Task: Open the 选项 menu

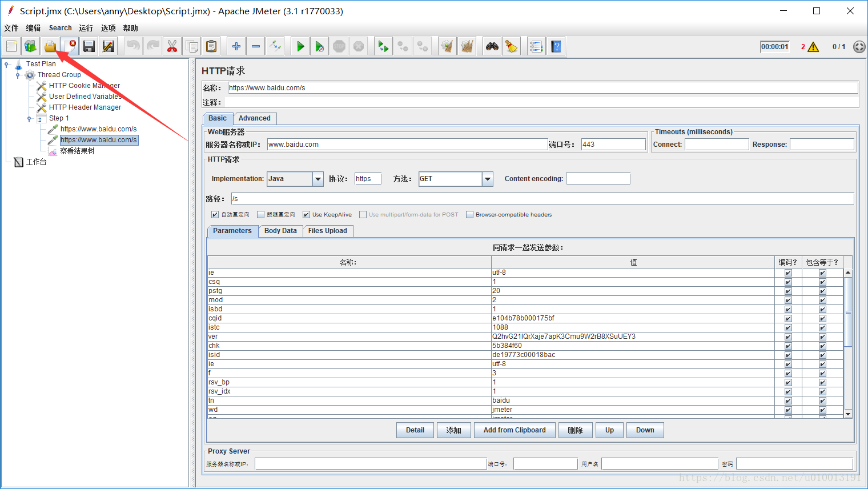Action: coord(108,28)
